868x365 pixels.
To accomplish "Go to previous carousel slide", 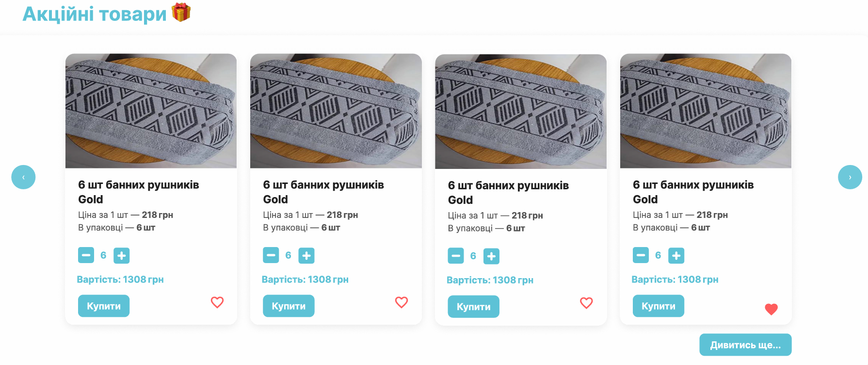I will 23,177.
